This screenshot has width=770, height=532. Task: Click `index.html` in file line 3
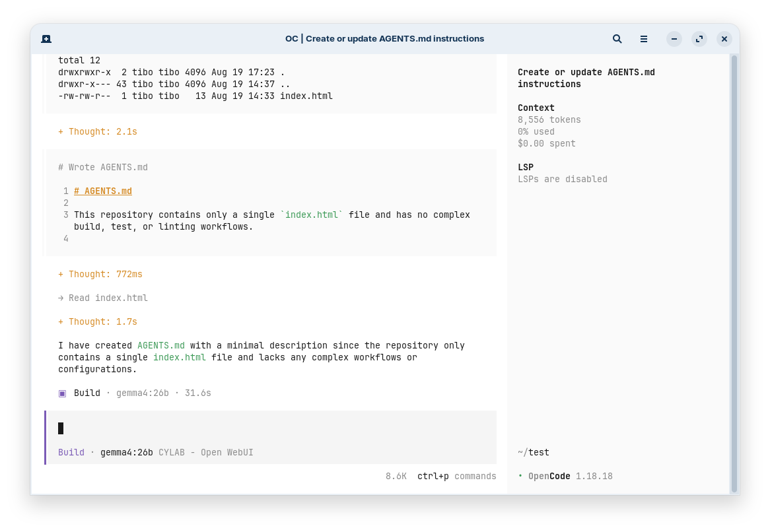coord(312,215)
